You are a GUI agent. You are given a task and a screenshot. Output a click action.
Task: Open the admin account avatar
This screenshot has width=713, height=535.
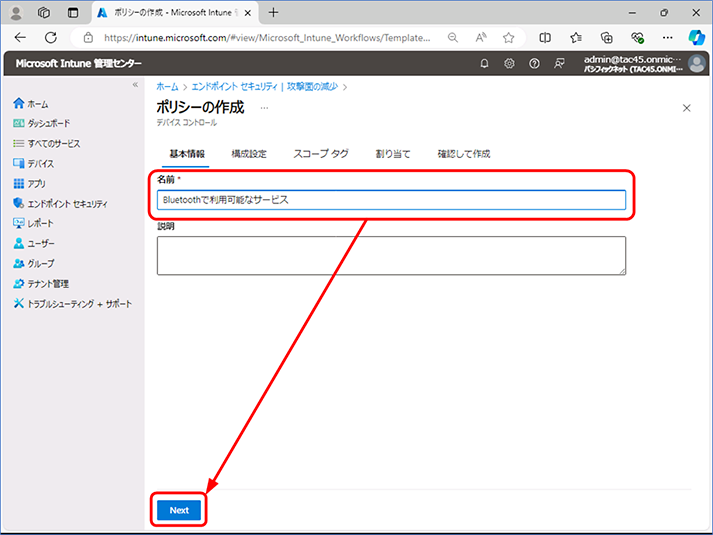(x=697, y=64)
